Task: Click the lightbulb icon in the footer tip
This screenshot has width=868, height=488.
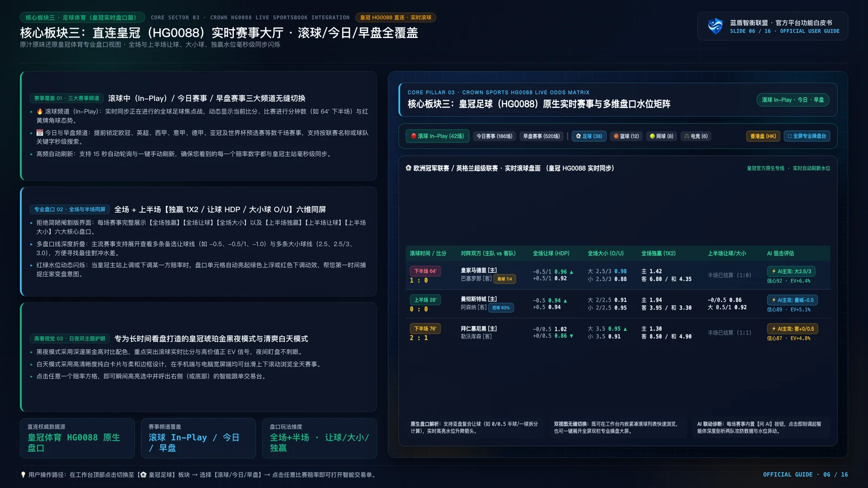Action: pyautogui.click(x=23, y=474)
